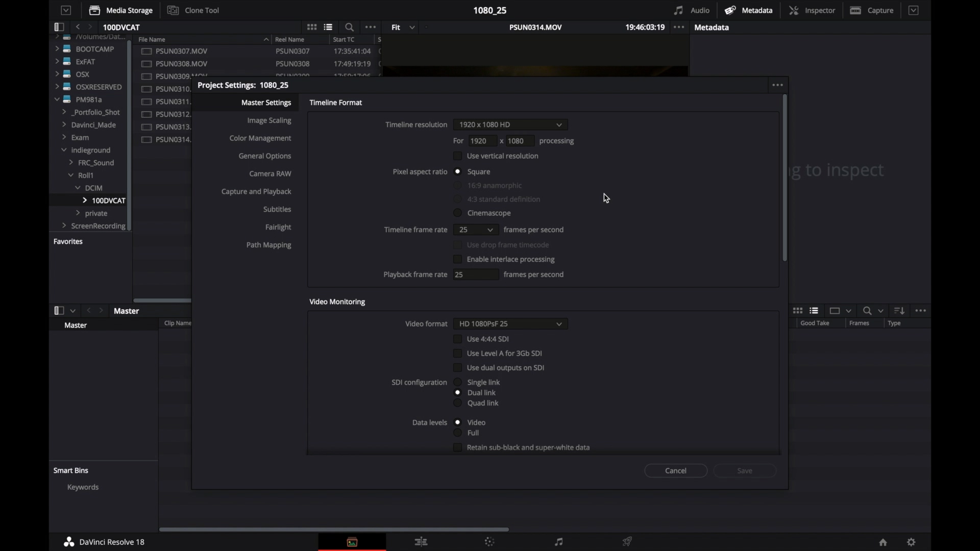Select Square pixel aspect ratio
The image size is (980, 551).
pyautogui.click(x=458, y=171)
